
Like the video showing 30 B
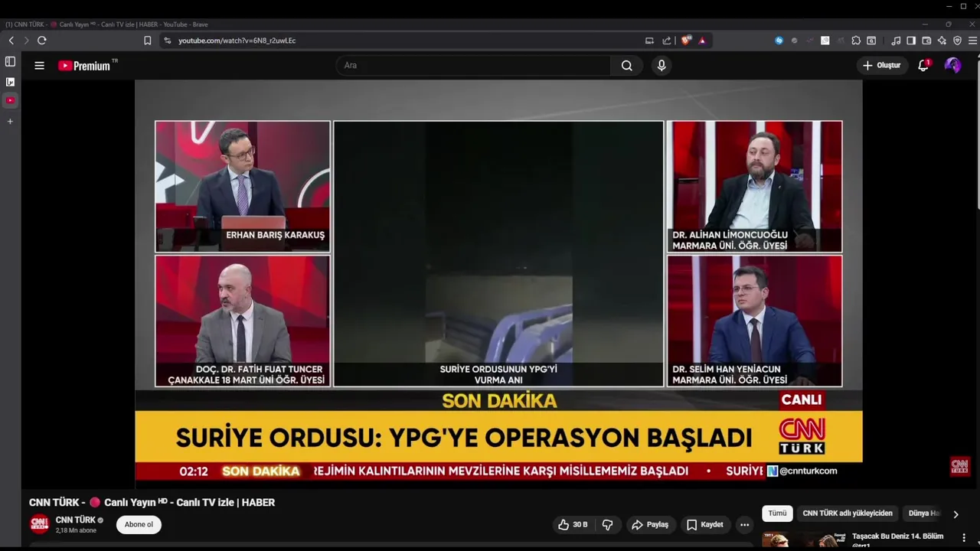573,525
